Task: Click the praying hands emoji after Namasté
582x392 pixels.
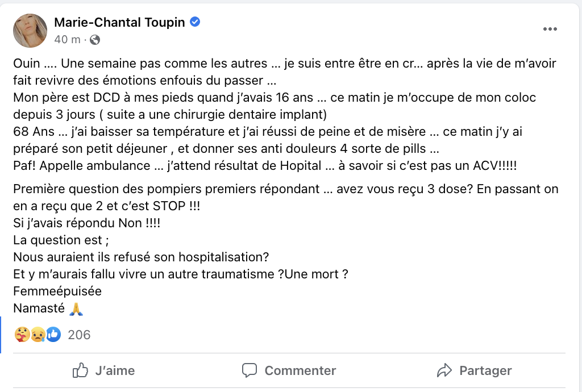Action: click(x=76, y=308)
